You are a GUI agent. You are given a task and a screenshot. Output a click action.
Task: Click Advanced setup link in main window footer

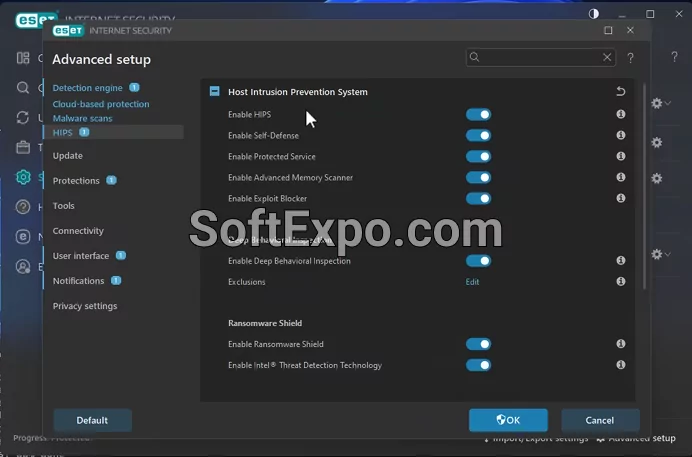636,438
